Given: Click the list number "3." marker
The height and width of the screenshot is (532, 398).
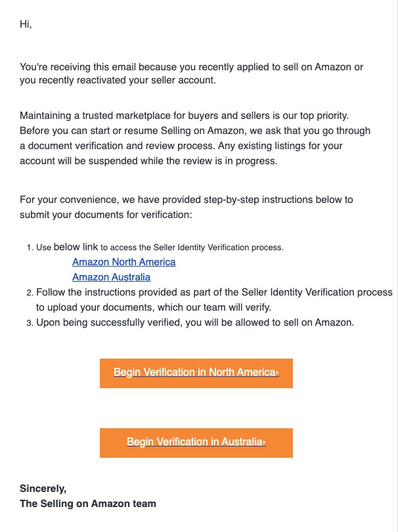Looking at the screenshot, I should click(30, 323).
